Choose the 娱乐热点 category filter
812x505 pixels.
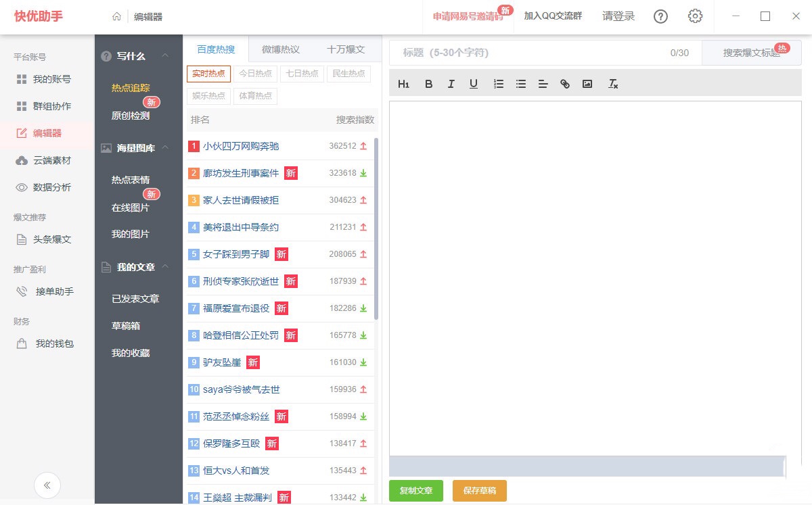tap(209, 96)
